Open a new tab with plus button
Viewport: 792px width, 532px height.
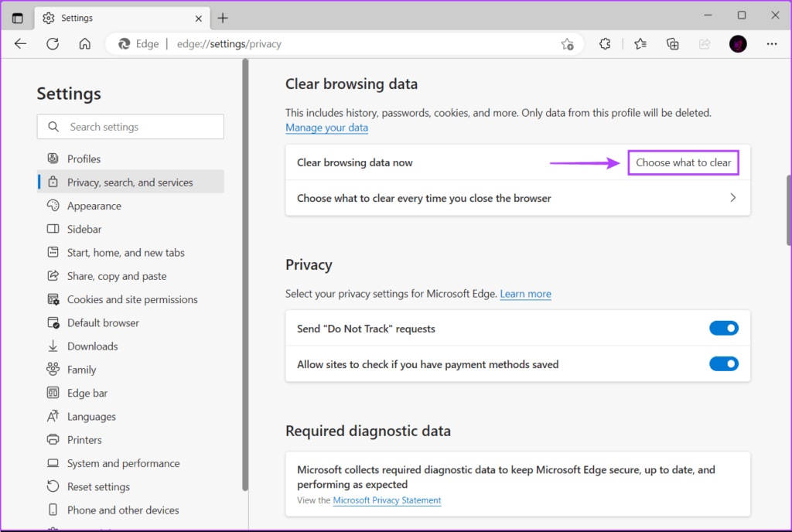pos(223,18)
